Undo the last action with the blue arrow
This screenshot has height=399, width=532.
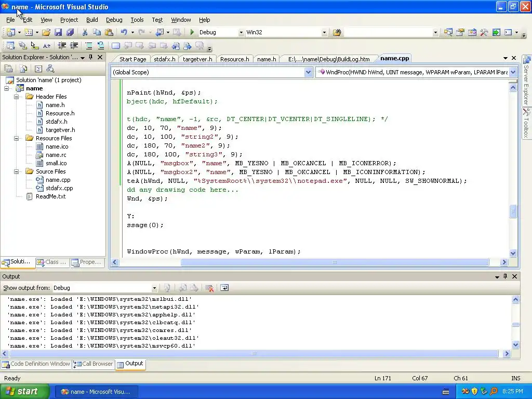(124, 32)
